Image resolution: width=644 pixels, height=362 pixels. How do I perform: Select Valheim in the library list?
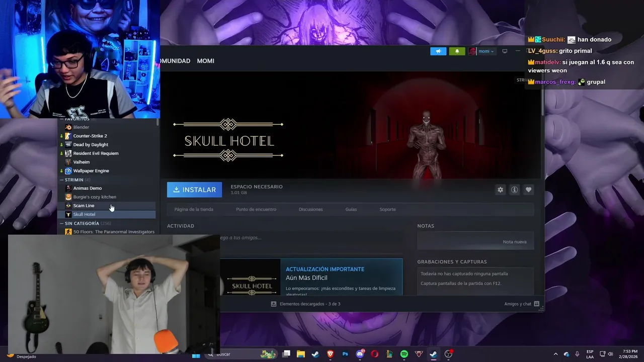pyautogui.click(x=108, y=162)
